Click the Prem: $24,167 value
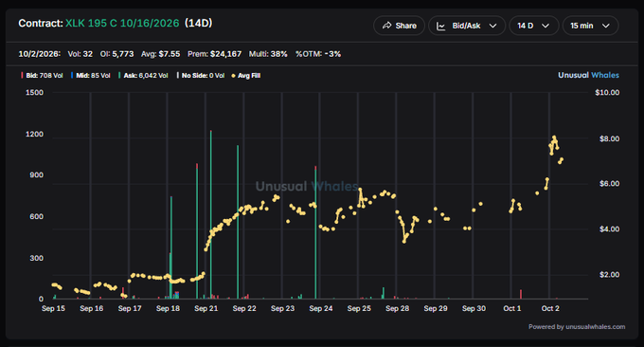Screen dimensions: 644x347 click(214, 54)
